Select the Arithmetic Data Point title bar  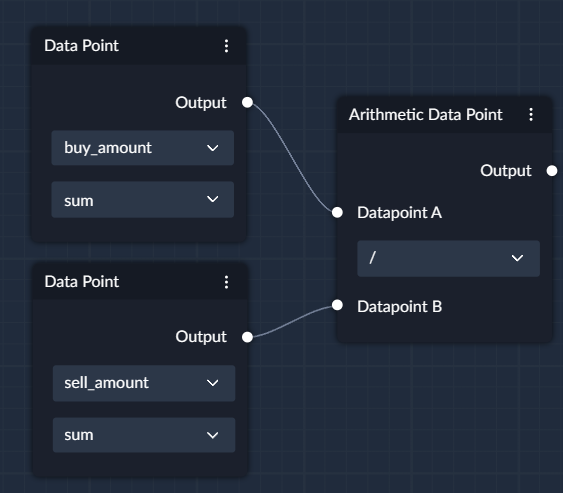[445, 115]
